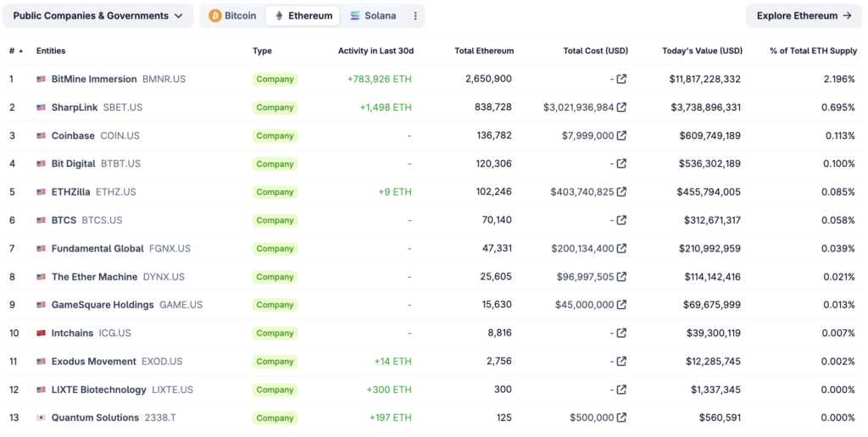Select the Ethereum tab
Screen dimensions: 868x437
(x=303, y=16)
